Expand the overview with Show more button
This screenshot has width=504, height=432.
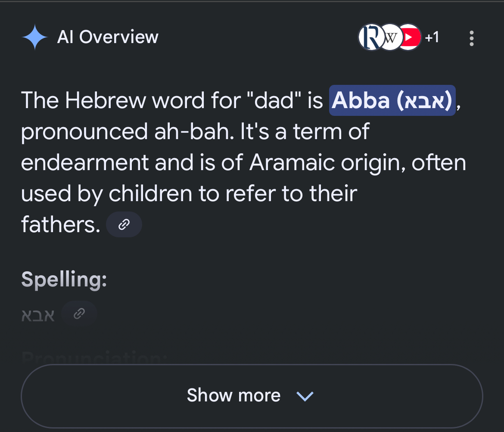click(x=252, y=396)
